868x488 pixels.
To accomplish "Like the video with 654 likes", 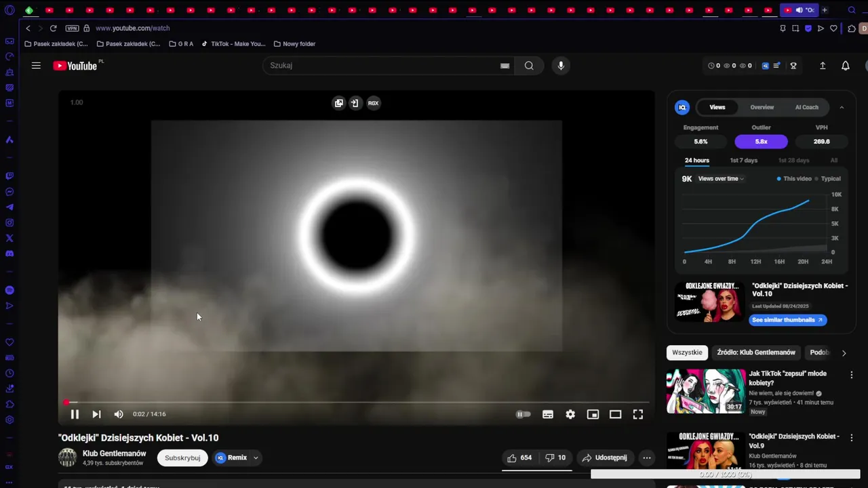I will (519, 457).
